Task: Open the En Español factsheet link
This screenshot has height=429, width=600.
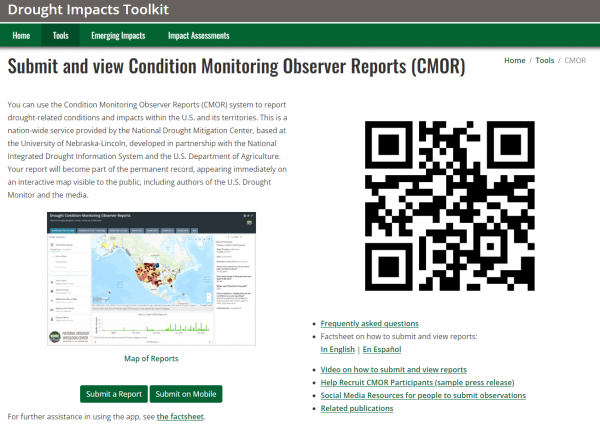Action: [x=382, y=349]
